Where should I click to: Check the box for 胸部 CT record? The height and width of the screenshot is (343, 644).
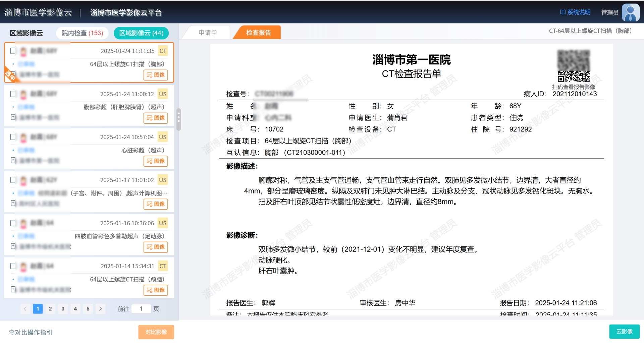13,51
